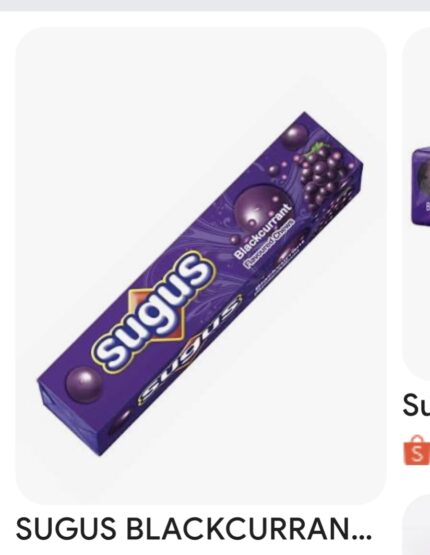Viewport: 430px width, 555px height.
Task: Tap the orange Shopee bag icon
Action: pos(417,450)
